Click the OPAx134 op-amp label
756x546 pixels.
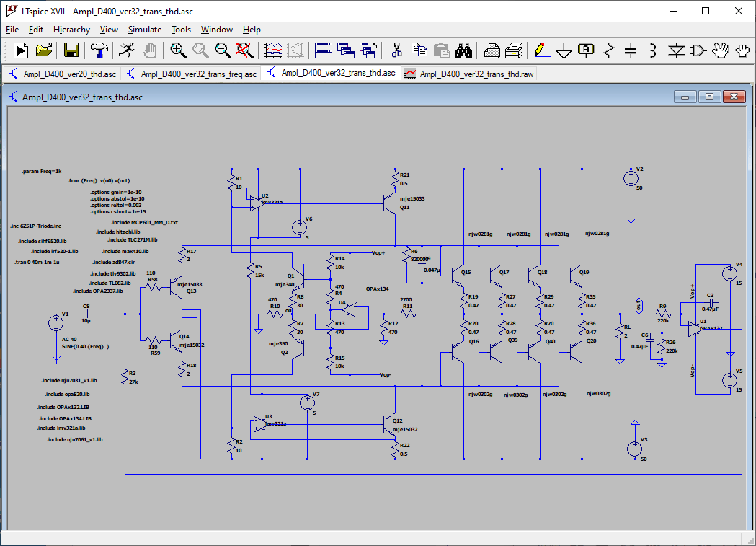(377, 289)
